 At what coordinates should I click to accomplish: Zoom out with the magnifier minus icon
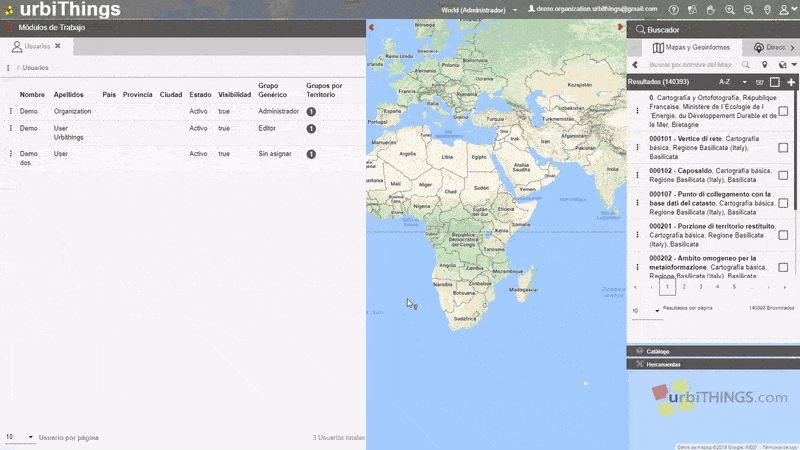click(748, 10)
